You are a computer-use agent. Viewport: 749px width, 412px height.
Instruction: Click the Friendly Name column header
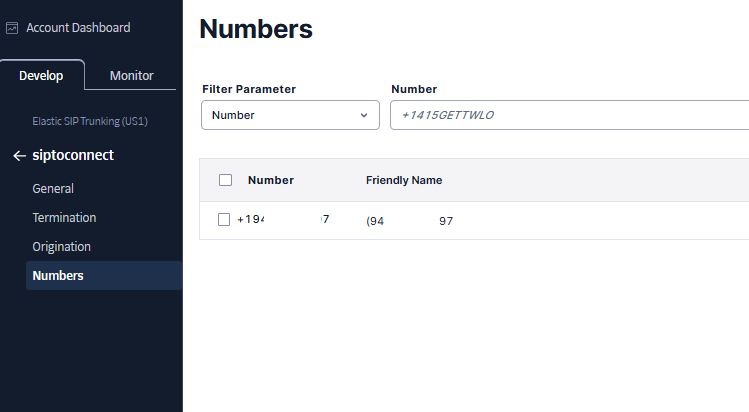tap(404, 180)
